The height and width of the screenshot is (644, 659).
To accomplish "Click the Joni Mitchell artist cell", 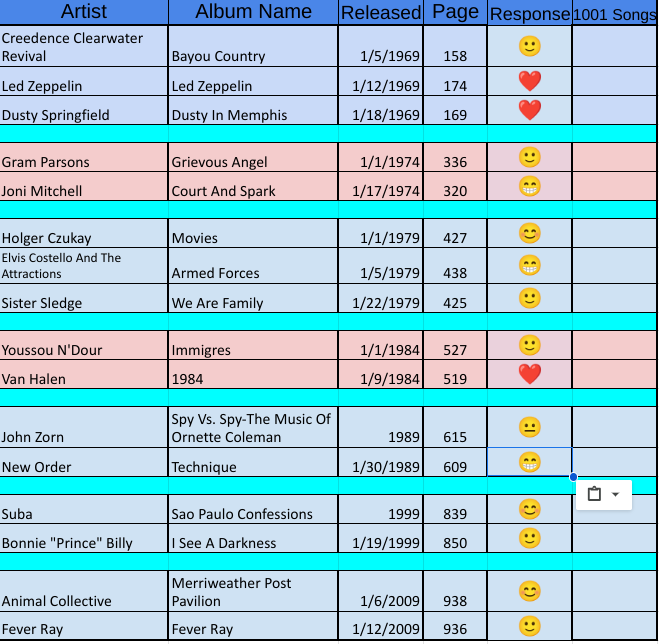I will click(x=84, y=186).
